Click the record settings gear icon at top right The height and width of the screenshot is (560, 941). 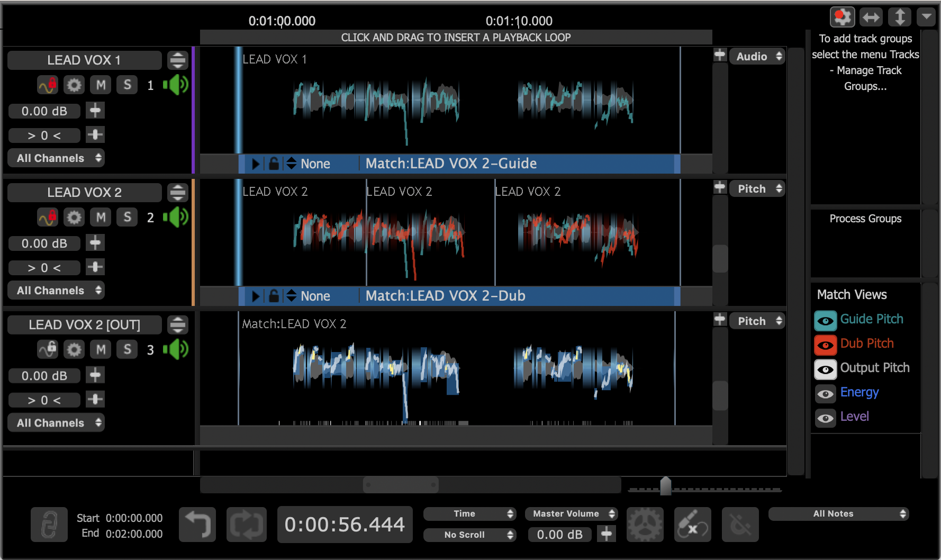(842, 17)
